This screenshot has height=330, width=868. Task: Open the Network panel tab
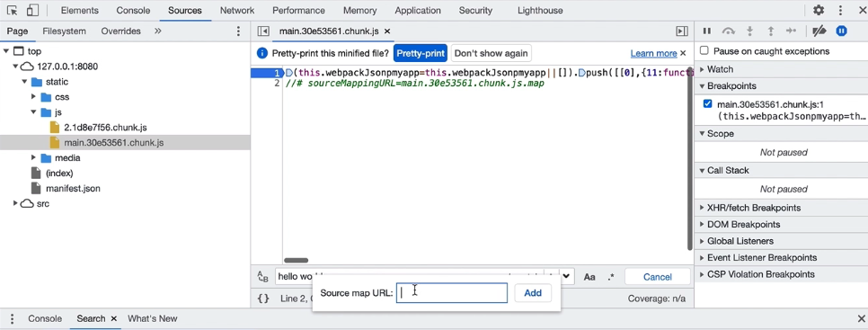pos(237,11)
